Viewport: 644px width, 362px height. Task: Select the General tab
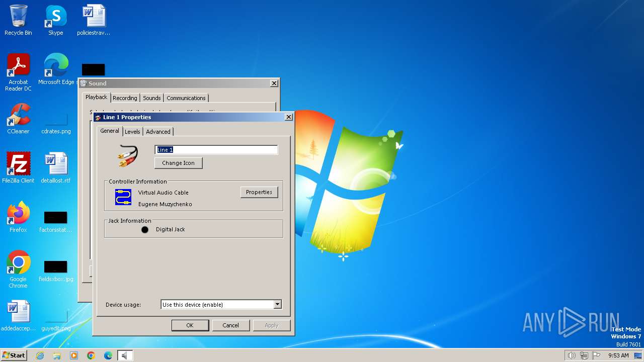tap(110, 131)
